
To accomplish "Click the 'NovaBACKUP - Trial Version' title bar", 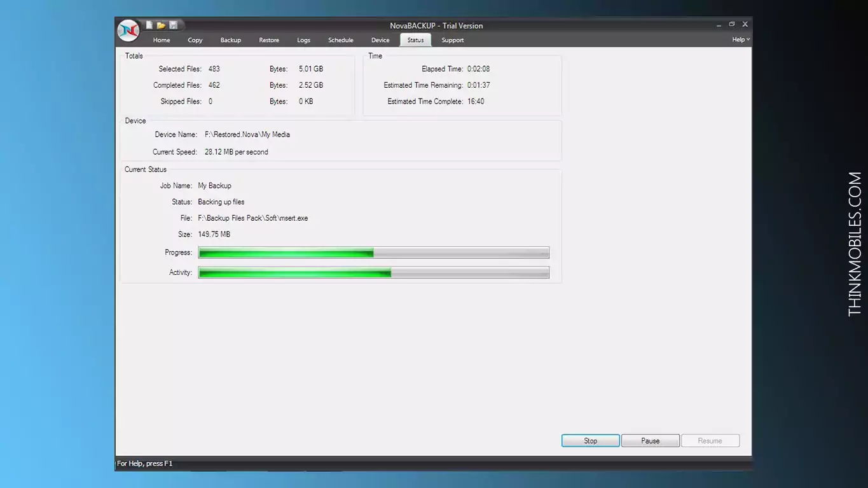I will (x=436, y=25).
